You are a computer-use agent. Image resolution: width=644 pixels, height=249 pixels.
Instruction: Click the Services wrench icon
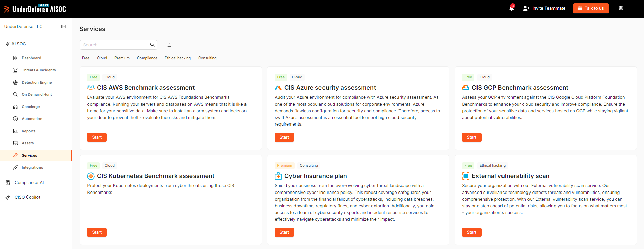[15, 155]
